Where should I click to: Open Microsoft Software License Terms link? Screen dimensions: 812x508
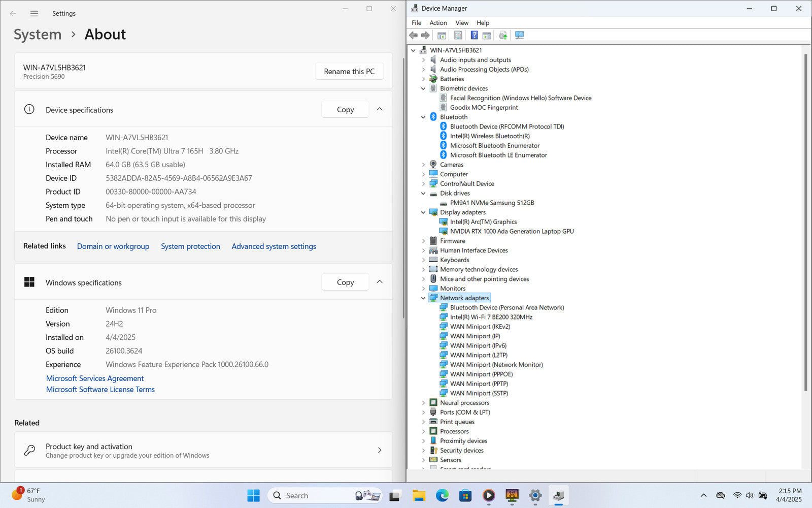(100, 390)
